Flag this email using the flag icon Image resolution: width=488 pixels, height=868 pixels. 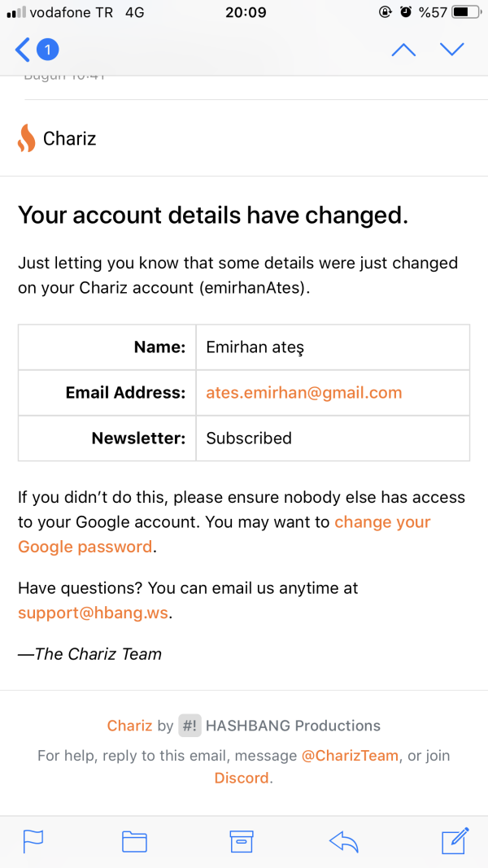point(33,841)
